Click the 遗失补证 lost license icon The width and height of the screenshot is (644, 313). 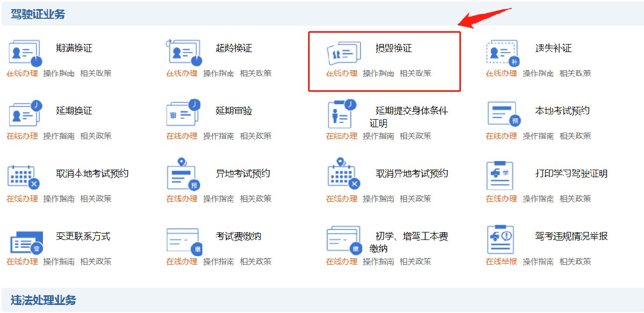[x=503, y=53]
